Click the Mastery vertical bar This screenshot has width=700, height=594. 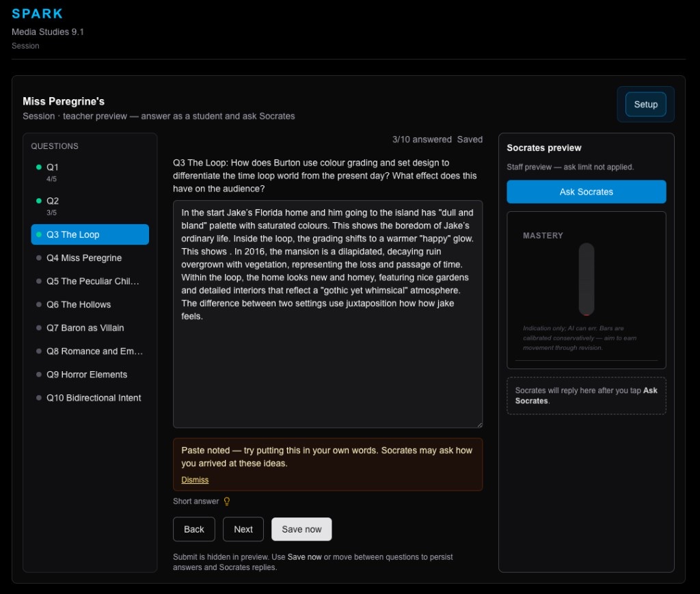coord(586,280)
